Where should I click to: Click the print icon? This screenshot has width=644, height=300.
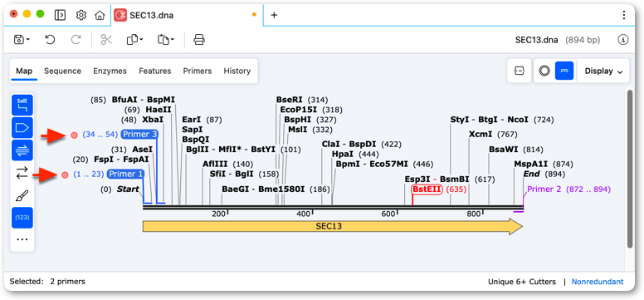tap(199, 40)
